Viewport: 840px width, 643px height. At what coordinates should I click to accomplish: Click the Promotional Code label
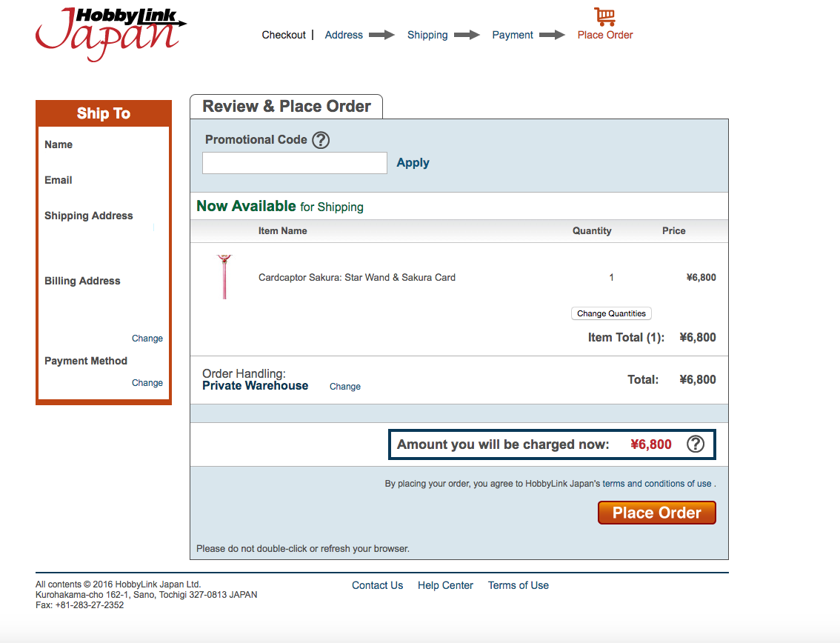(x=256, y=140)
